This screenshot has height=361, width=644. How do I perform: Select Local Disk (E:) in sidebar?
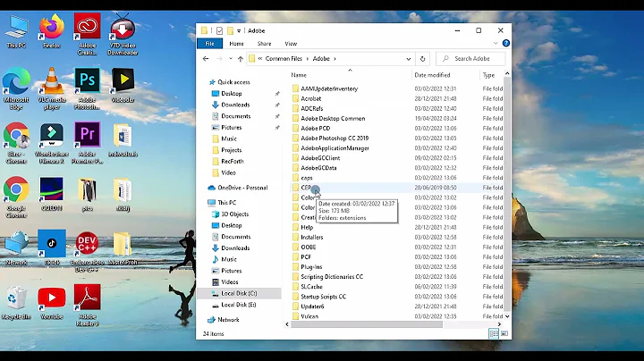click(x=238, y=305)
